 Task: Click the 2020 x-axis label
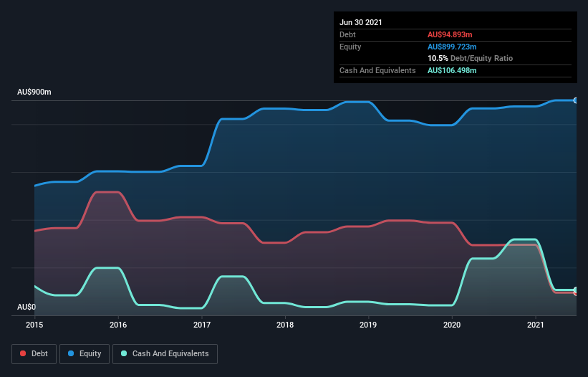click(x=452, y=325)
